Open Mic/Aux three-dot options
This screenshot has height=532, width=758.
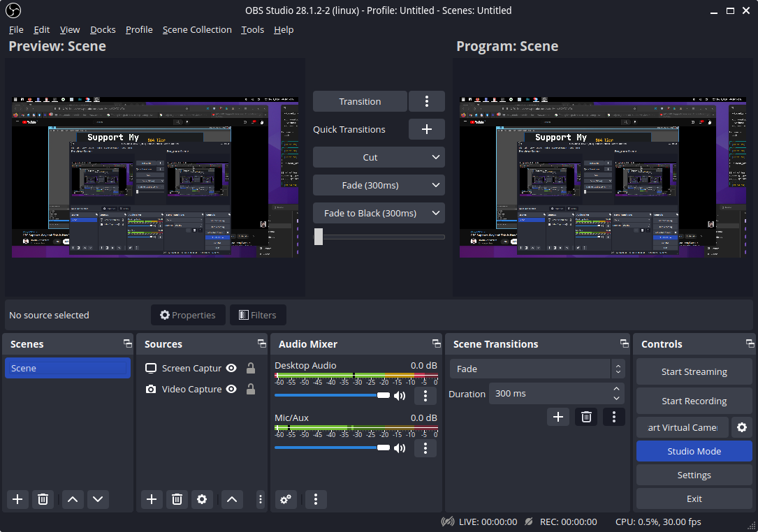click(x=425, y=448)
